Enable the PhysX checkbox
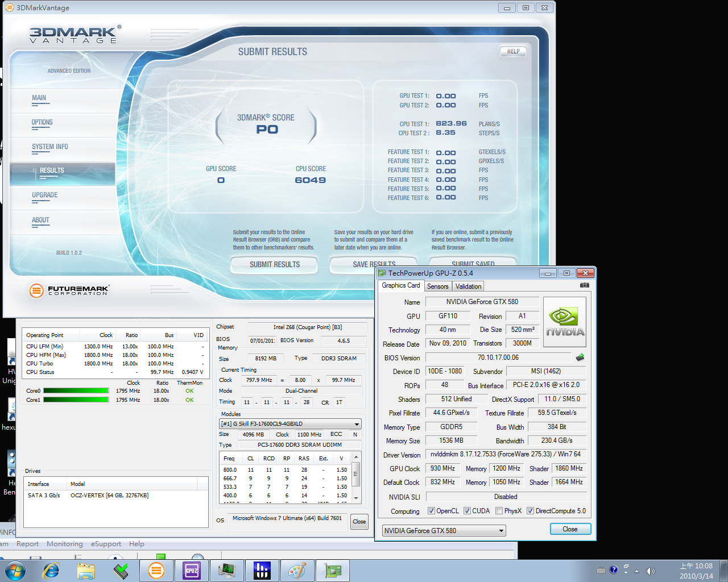This screenshot has width=728, height=582. coord(499,511)
